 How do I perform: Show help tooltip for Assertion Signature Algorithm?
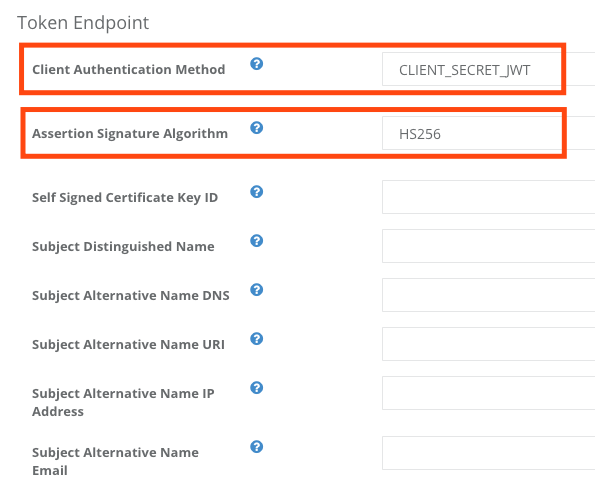pyautogui.click(x=257, y=128)
